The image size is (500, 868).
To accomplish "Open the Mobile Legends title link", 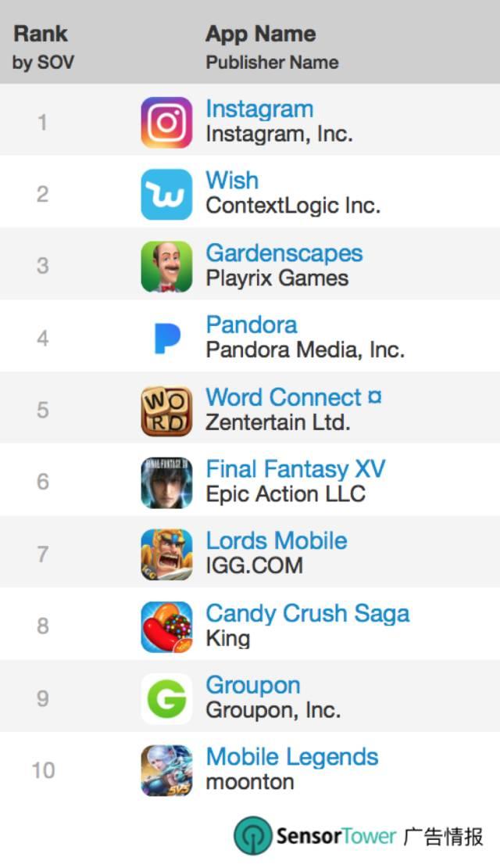I will pos(292,757).
